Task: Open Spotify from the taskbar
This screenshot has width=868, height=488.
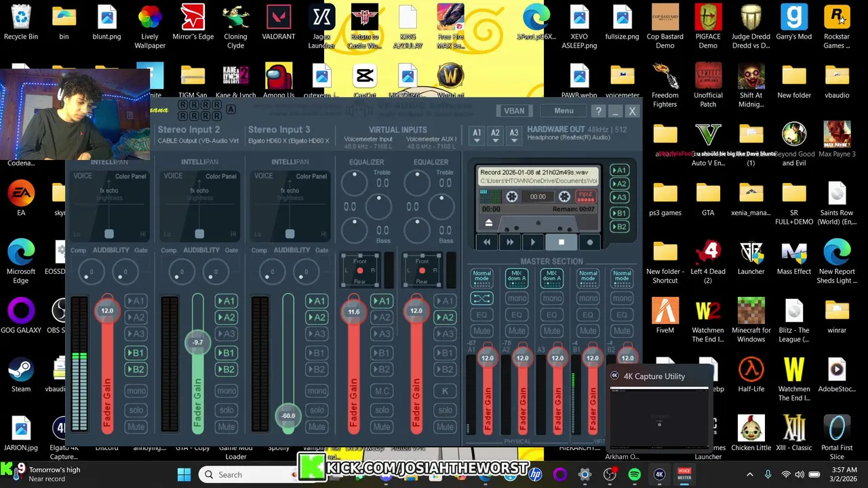Action: coord(634,474)
